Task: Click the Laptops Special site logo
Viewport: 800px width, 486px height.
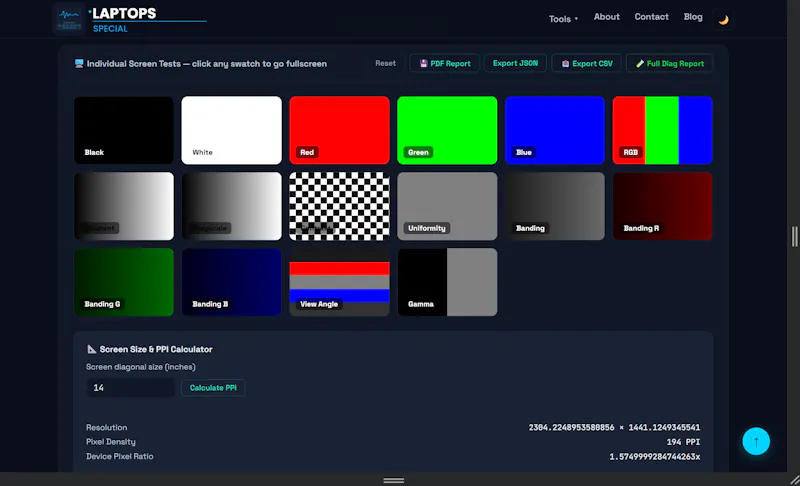Action: pos(130,19)
